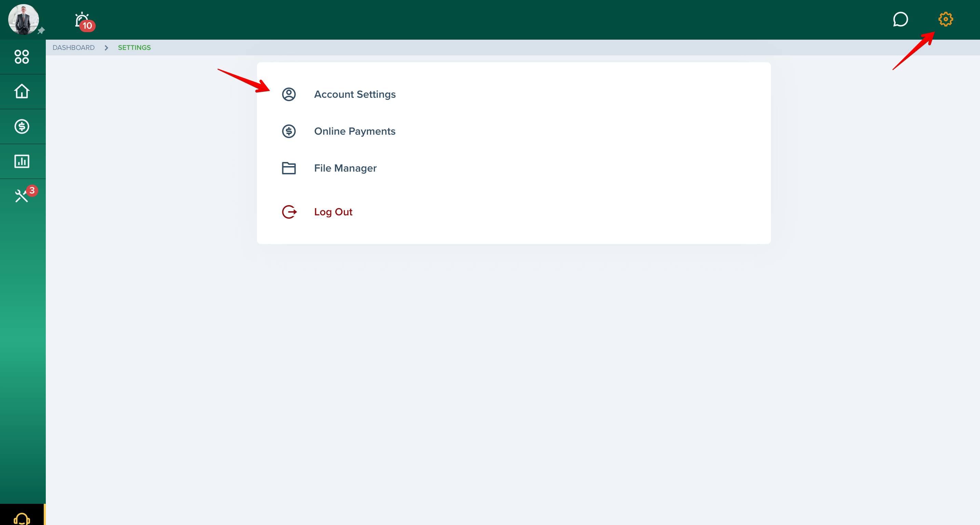Navigate to DASHBOARD in the breadcrumb
Screen dimensions: 980x525
tap(73, 48)
